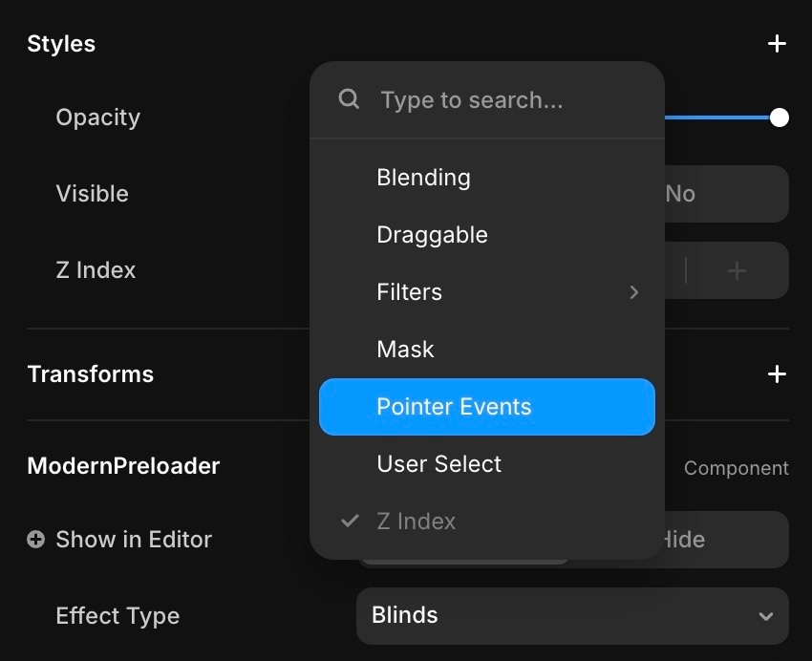Click the Effect Type dropdown chevron
The height and width of the screenshot is (661, 812).
(765, 616)
